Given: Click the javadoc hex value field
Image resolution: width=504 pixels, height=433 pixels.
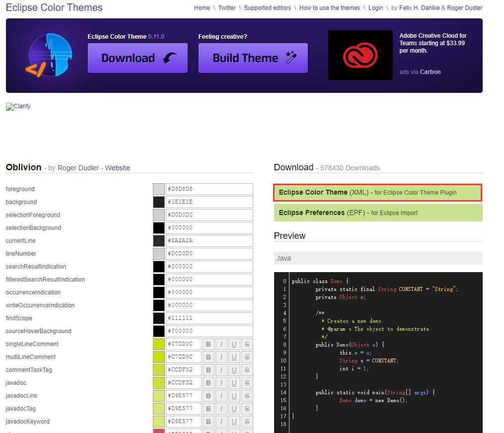Looking at the screenshot, I should coord(184,382).
